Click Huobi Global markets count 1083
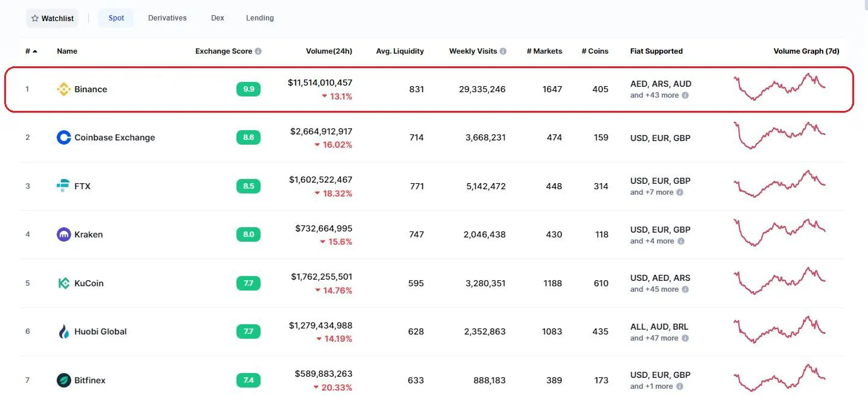Image resolution: width=868 pixels, height=402 pixels. tap(552, 331)
